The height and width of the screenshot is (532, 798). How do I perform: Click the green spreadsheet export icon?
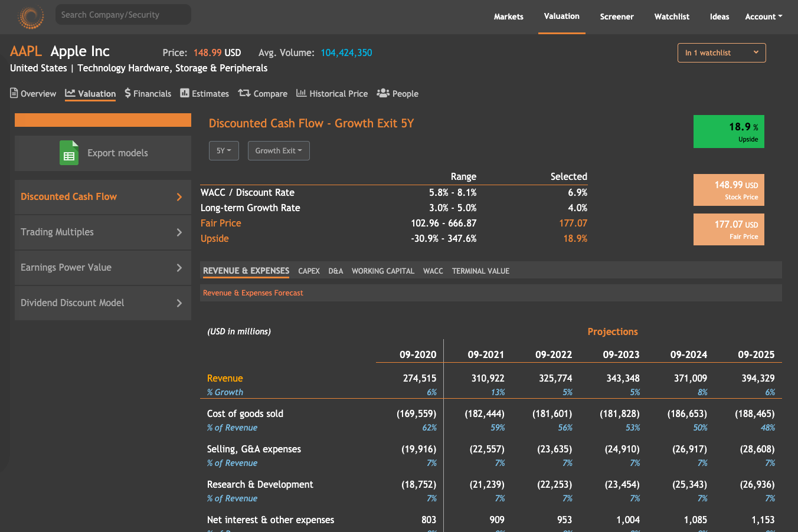coord(69,153)
